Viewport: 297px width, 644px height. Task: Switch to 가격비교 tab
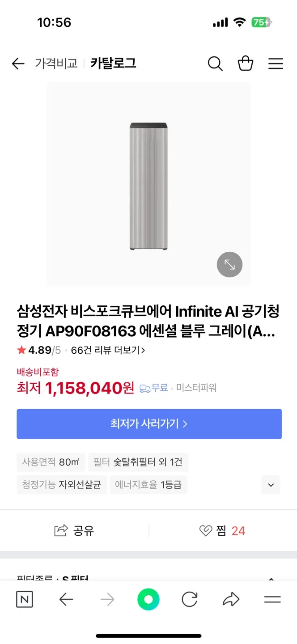tap(56, 64)
